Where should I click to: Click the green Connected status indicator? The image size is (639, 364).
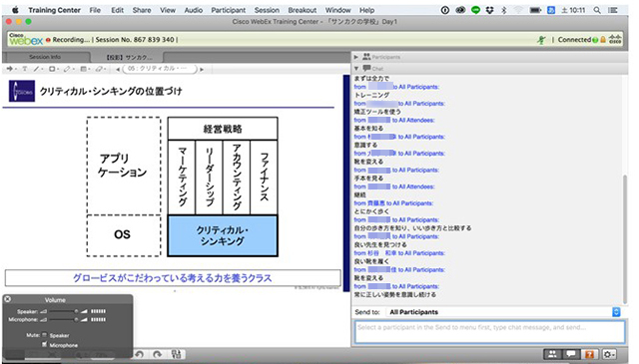(595, 40)
